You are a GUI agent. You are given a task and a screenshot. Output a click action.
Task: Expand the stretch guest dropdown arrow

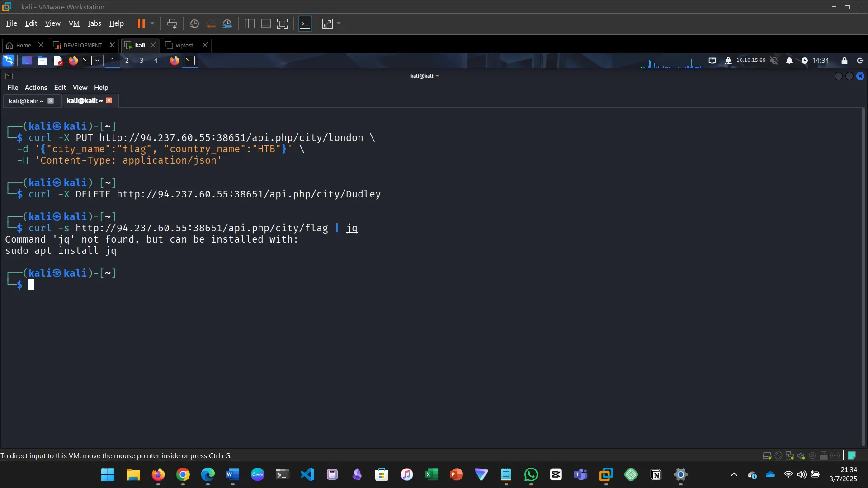click(339, 23)
